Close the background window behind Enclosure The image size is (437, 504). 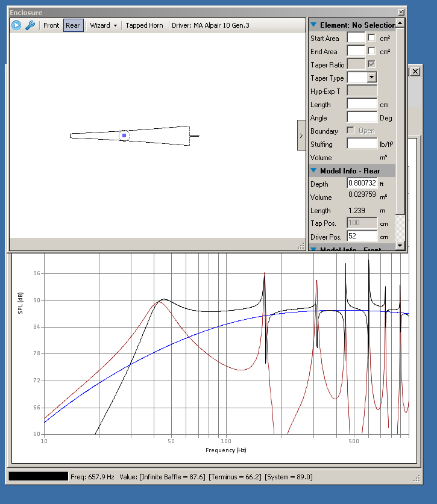(415, 72)
